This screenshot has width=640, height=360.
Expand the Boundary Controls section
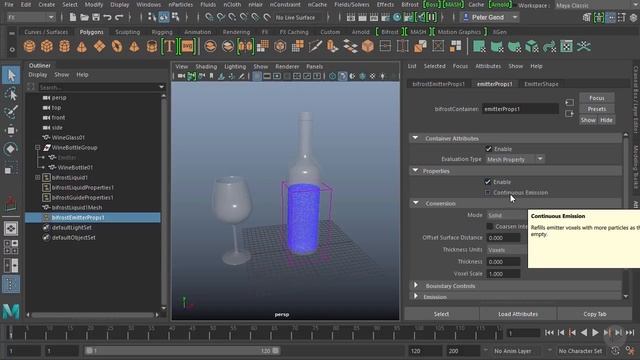pyautogui.click(x=416, y=285)
